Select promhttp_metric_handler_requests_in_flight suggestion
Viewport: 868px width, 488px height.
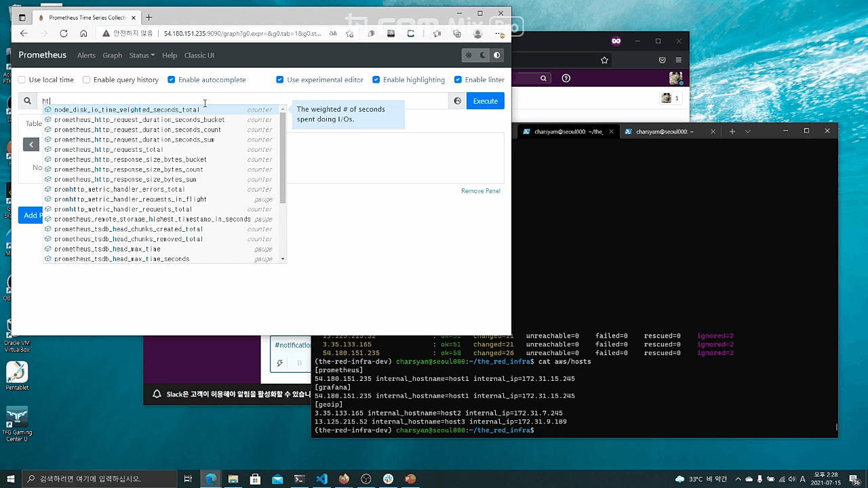pyautogui.click(x=161, y=199)
